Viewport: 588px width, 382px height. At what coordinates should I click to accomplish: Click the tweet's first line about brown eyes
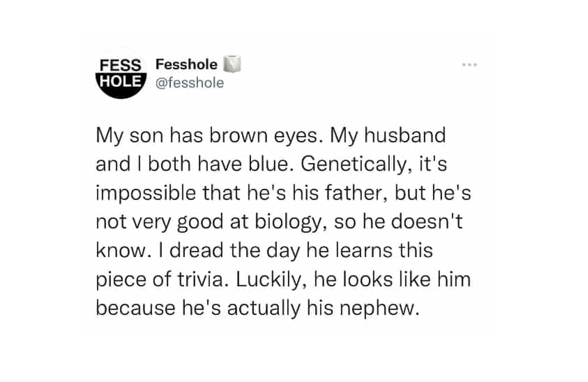[x=271, y=135]
